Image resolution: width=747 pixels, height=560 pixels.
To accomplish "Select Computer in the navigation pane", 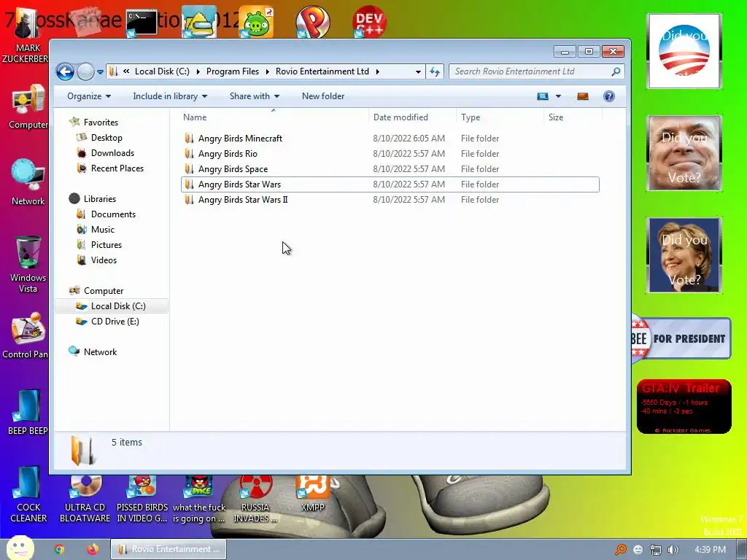I will coord(104,291).
